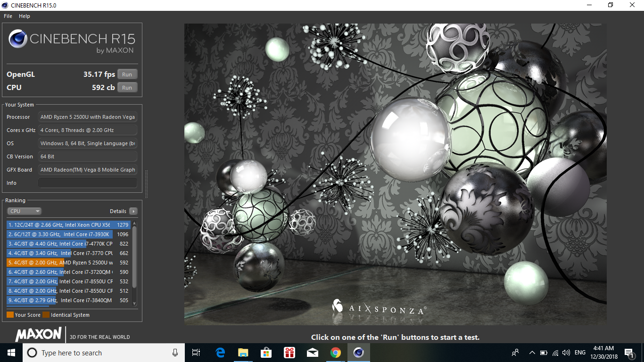Launch Google Chrome from the taskbar
The image size is (644, 362).
point(335,353)
